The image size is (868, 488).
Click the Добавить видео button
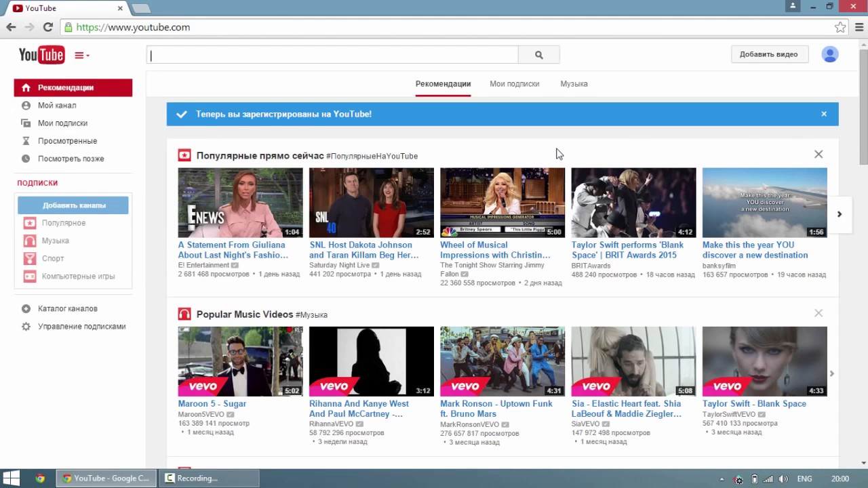click(768, 54)
